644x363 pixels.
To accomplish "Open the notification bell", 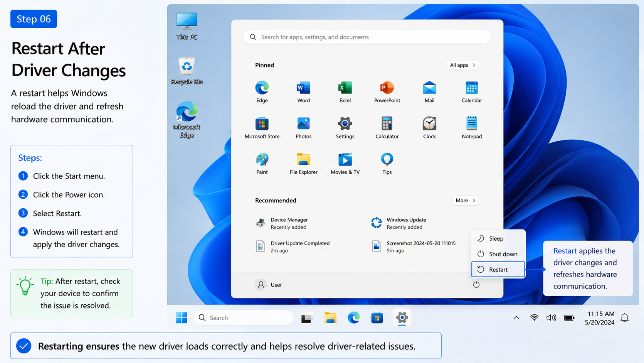I will [625, 318].
